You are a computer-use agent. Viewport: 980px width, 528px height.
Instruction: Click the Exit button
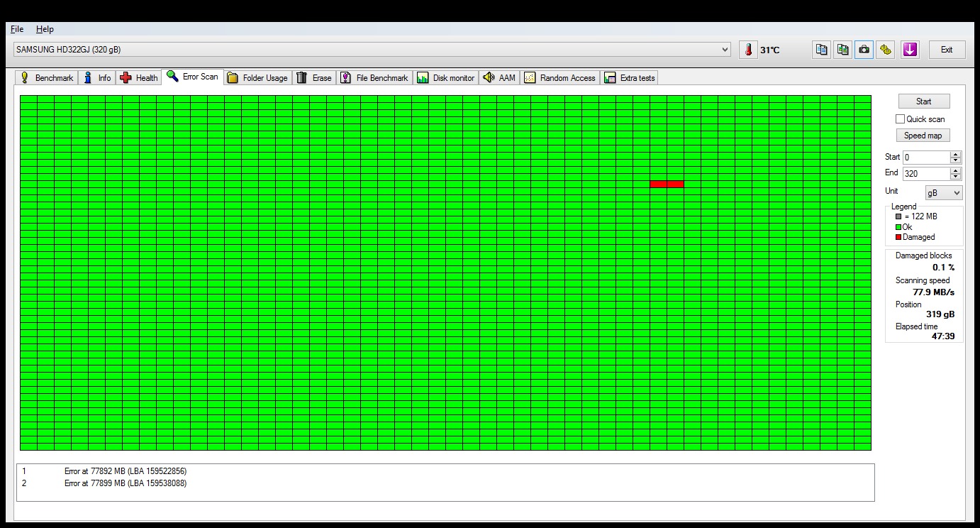pyautogui.click(x=947, y=50)
